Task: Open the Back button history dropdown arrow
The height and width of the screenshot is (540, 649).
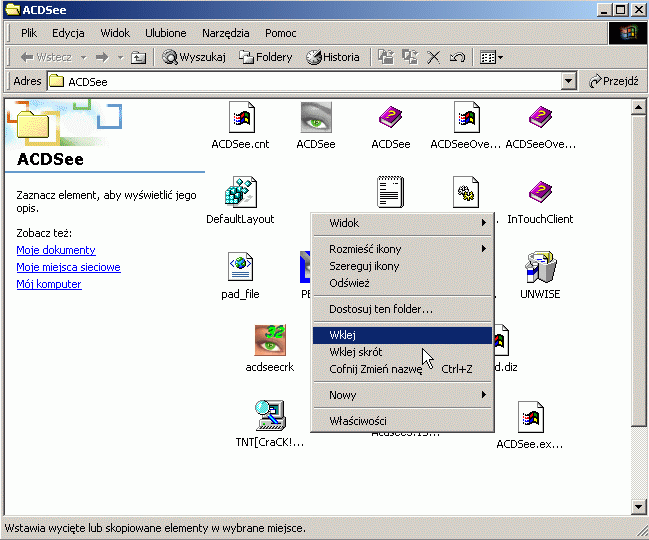Action: pyautogui.click(x=84, y=57)
